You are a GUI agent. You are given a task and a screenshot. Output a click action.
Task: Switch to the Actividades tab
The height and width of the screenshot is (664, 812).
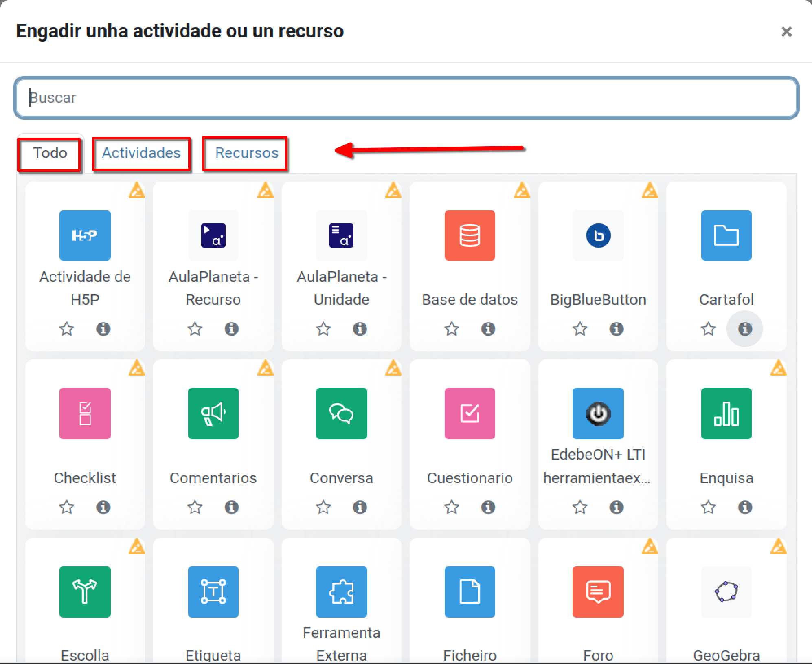click(142, 154)
